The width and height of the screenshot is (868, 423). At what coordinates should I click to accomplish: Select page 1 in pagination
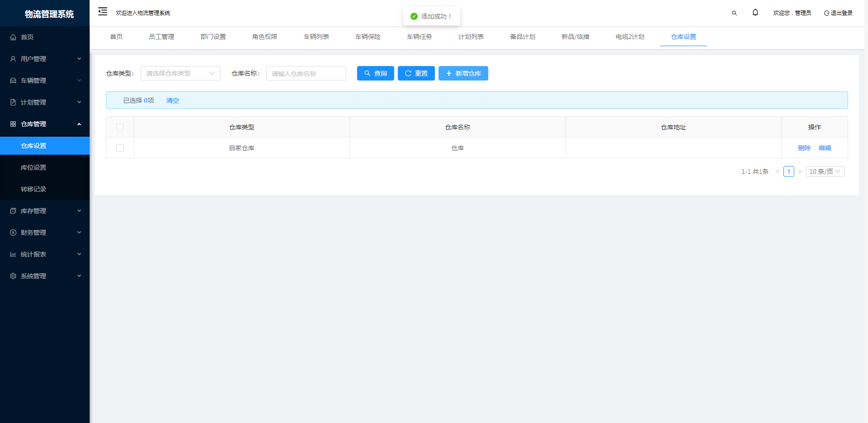(789, 171)
